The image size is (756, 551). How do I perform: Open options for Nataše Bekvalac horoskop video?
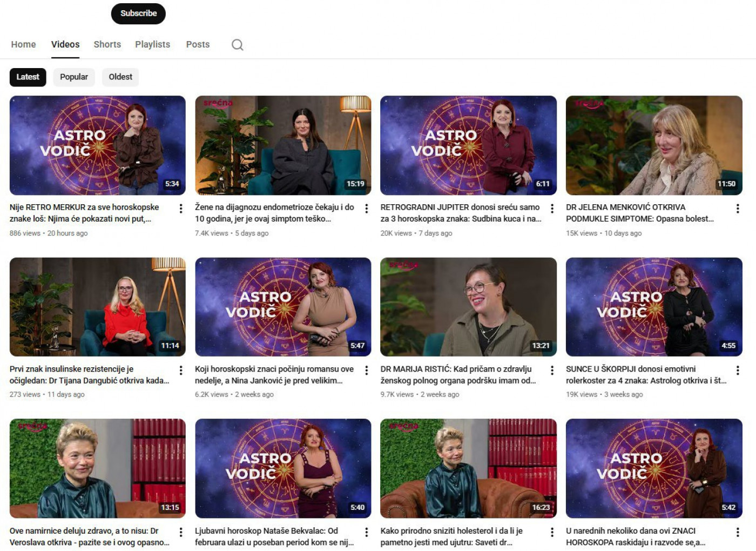(x=367, y=532)
